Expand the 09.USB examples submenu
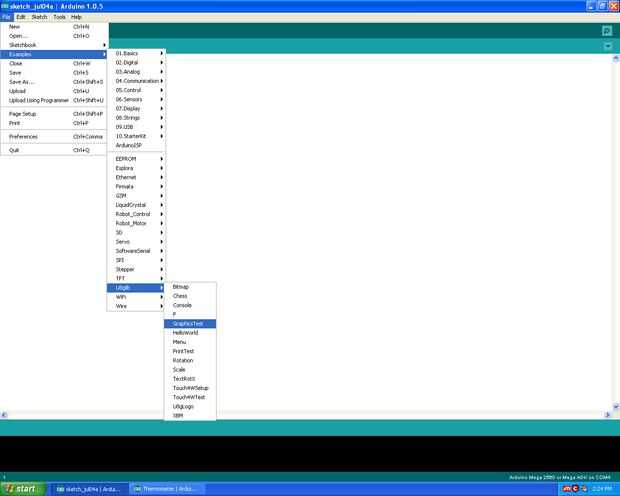 pyautogui.click(x=136, y=127)
